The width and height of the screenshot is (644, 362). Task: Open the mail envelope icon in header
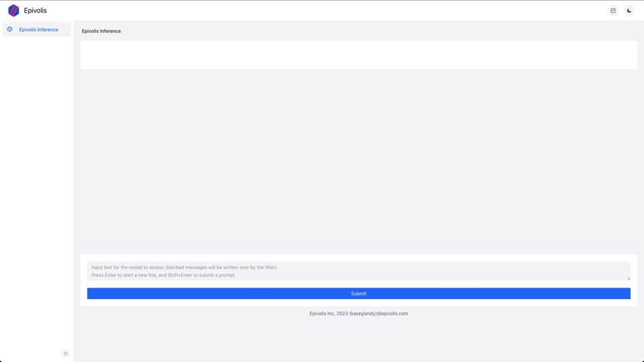(612, 11)
